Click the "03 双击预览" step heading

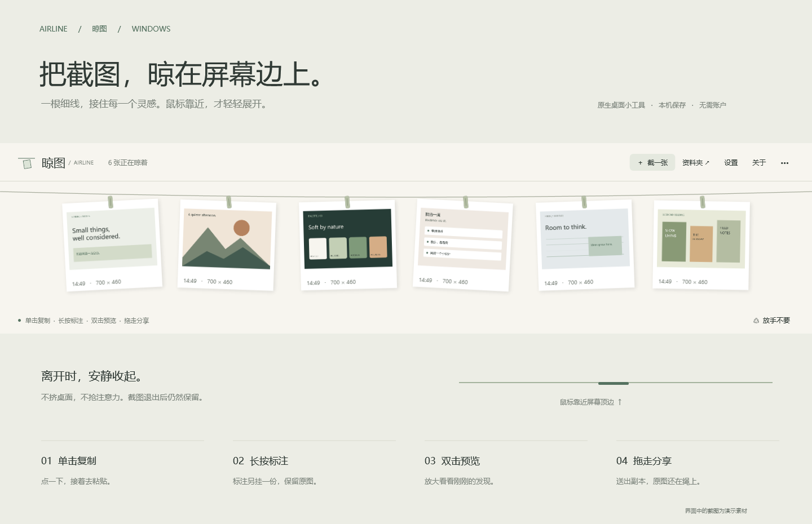[452, 461]
